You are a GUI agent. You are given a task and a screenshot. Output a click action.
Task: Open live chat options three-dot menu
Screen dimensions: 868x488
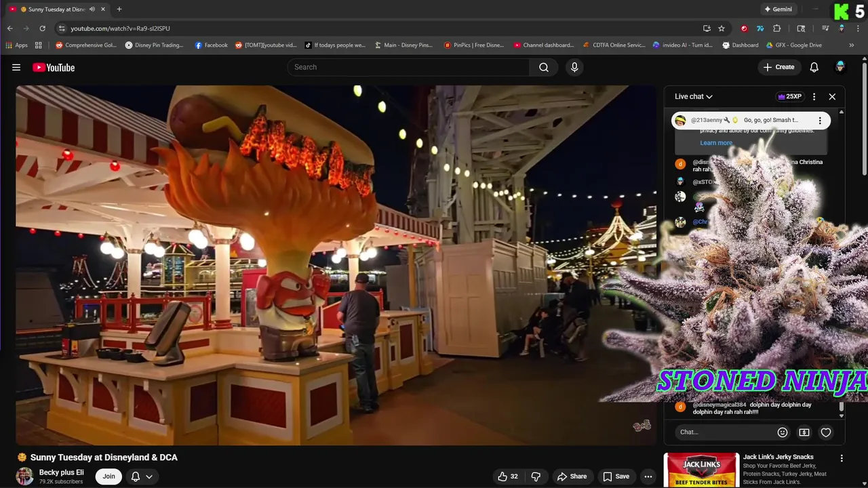(814, 96)
